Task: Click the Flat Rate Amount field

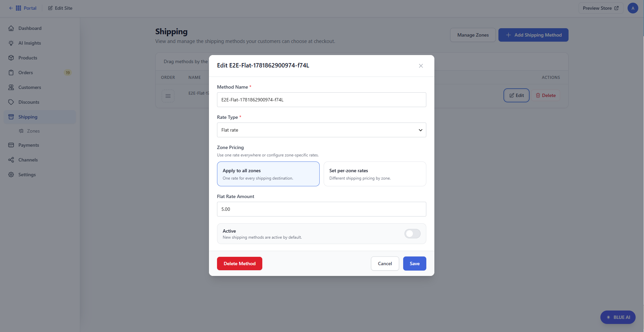Action: tap(322, 209)
